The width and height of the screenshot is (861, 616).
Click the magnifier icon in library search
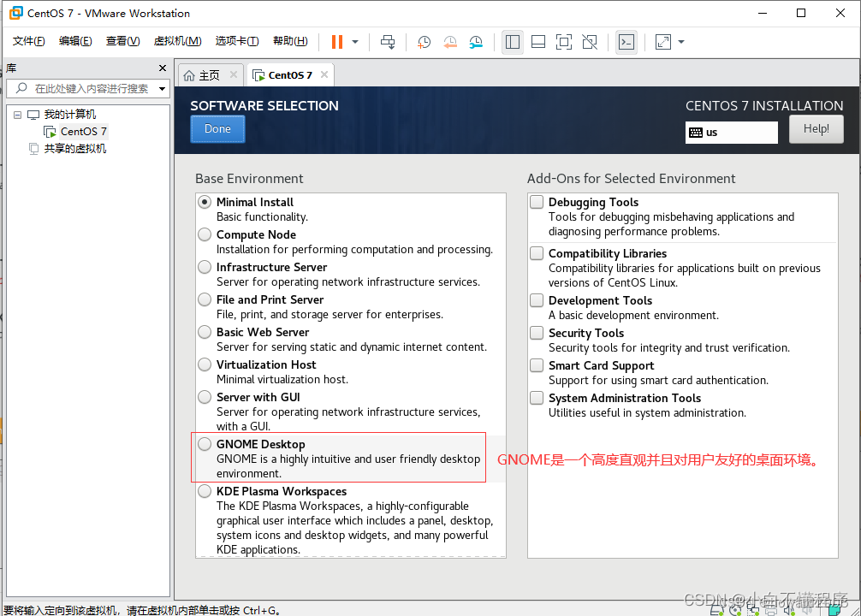[x=21, y=88]
